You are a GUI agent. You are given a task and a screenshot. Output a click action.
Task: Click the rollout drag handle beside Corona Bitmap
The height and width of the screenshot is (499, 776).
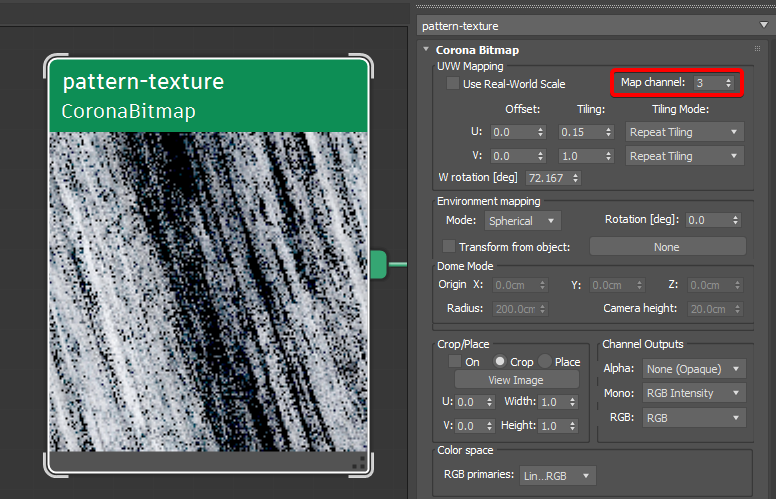[x=757, y=49]
